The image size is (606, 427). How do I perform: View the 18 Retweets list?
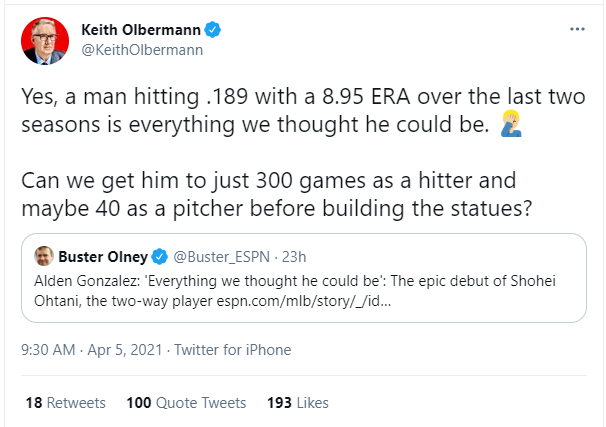click(64, 403)
